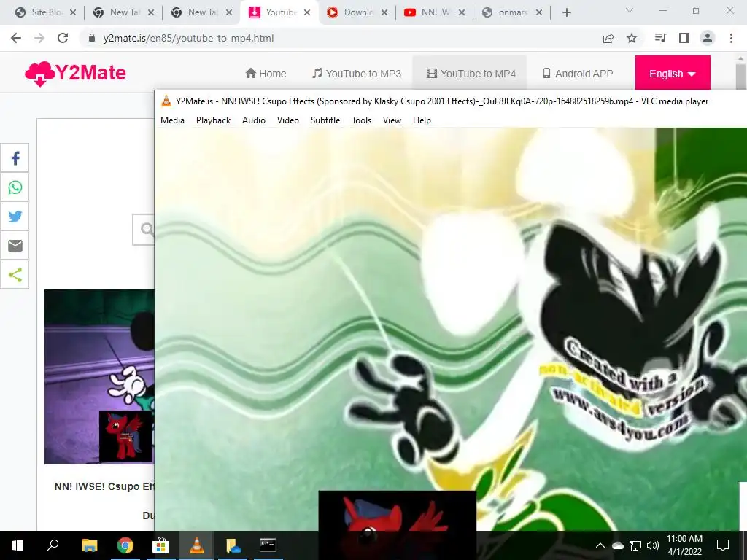Go to Y2Mate Home page
The height and width of the screenshot is (560, 747).
point(266,74)
